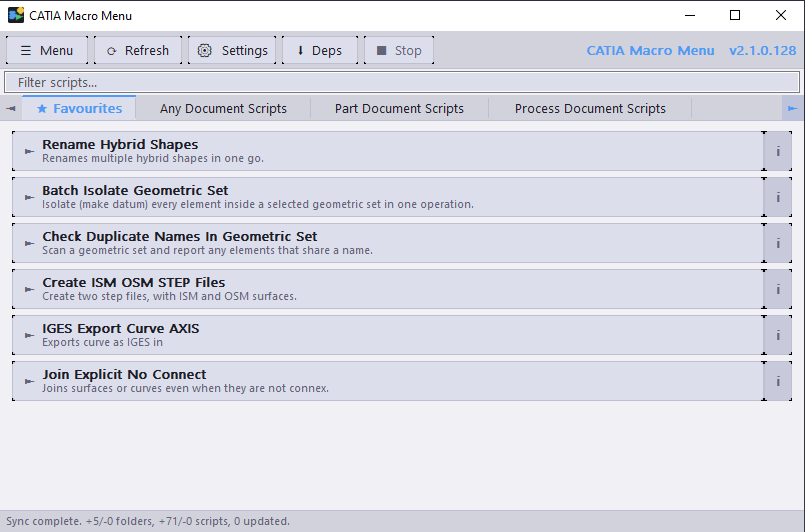Maximize the CATIA Macro Menu window
This screenshot has width=805, height=532.
tap(735, 15)
